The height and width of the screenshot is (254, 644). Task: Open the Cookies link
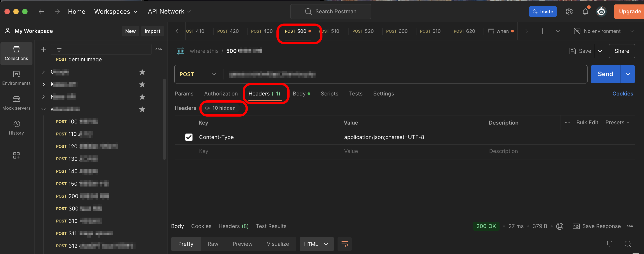click(x=622, y=94)
